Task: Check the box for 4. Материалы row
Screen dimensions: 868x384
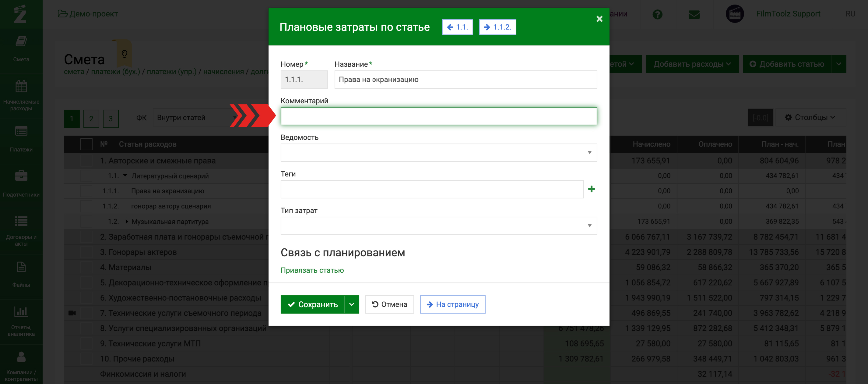Action: coord(86,267)
